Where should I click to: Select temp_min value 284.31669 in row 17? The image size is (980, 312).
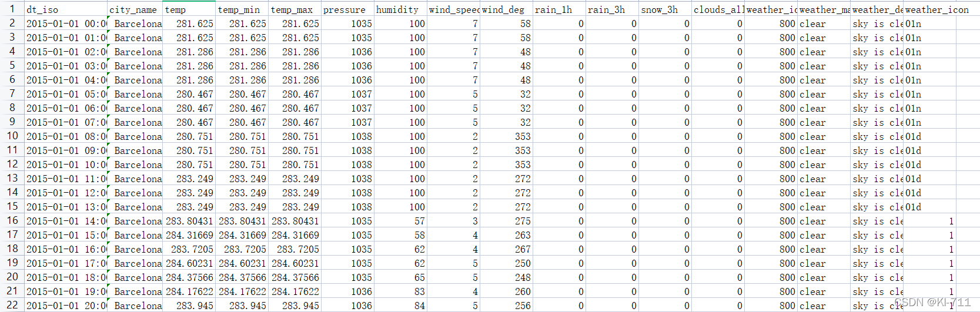pos(242,235)
